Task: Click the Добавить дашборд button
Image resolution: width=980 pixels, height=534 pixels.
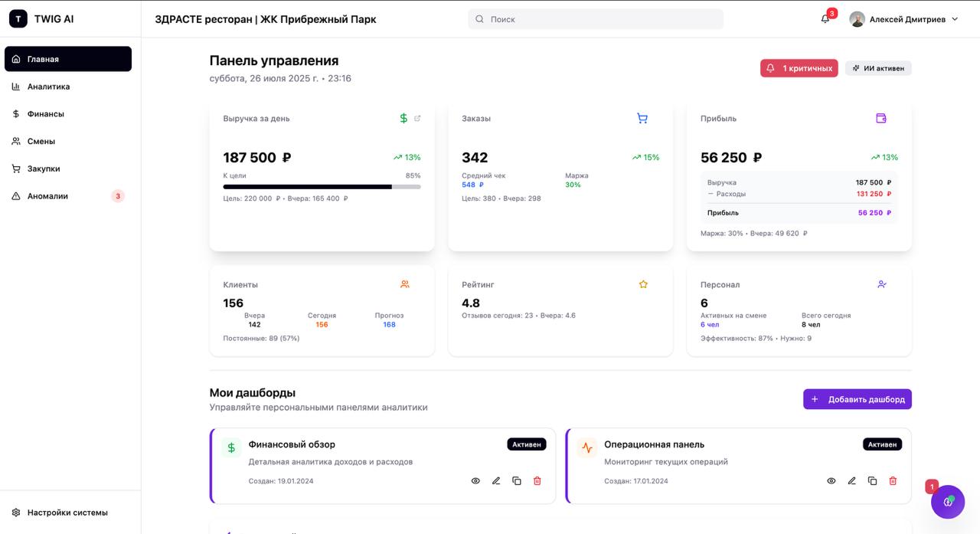Action: click(x=857, y=398)
